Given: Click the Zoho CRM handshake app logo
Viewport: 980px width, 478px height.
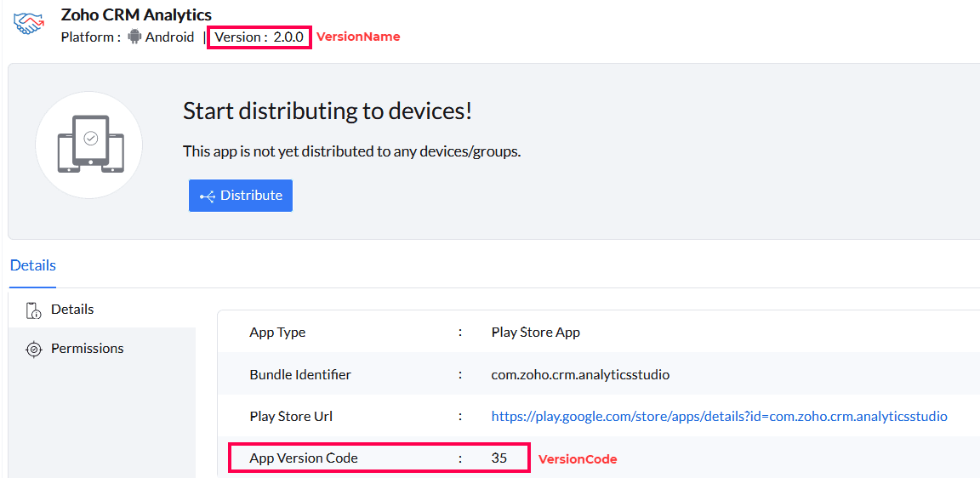Looking at the screenshot, I should tap(28, 23).
